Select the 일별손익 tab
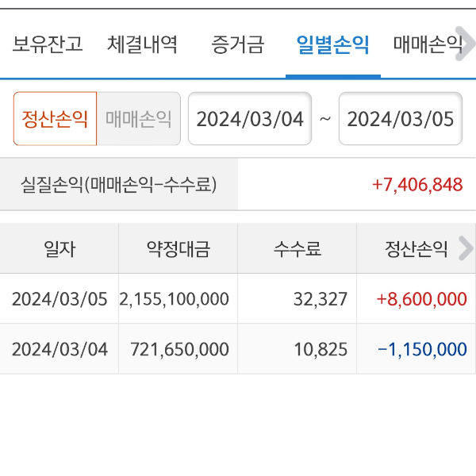The image size is (476, 476). [x=332, y=44]
